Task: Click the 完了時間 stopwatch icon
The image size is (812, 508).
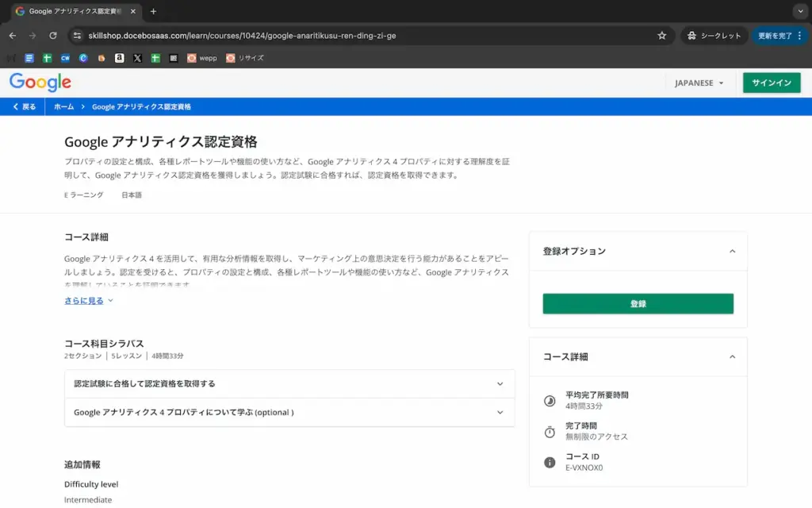Action: (x=550, y=432)
